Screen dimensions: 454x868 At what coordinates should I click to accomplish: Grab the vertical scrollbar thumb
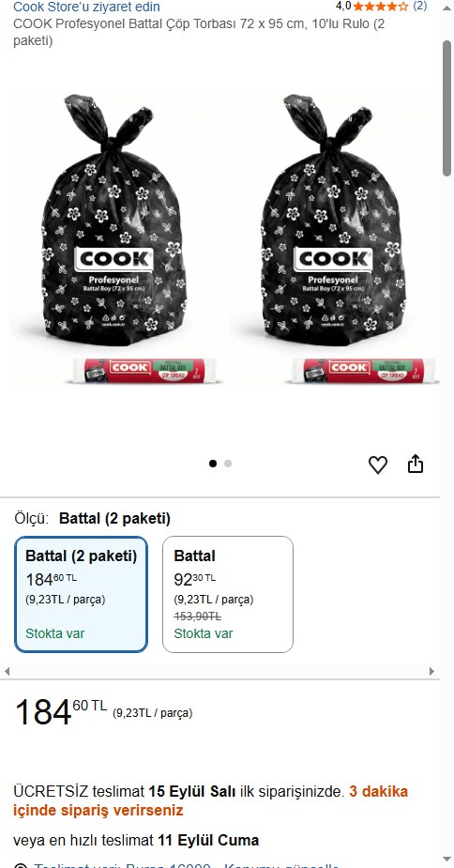[x=446, y=108]
